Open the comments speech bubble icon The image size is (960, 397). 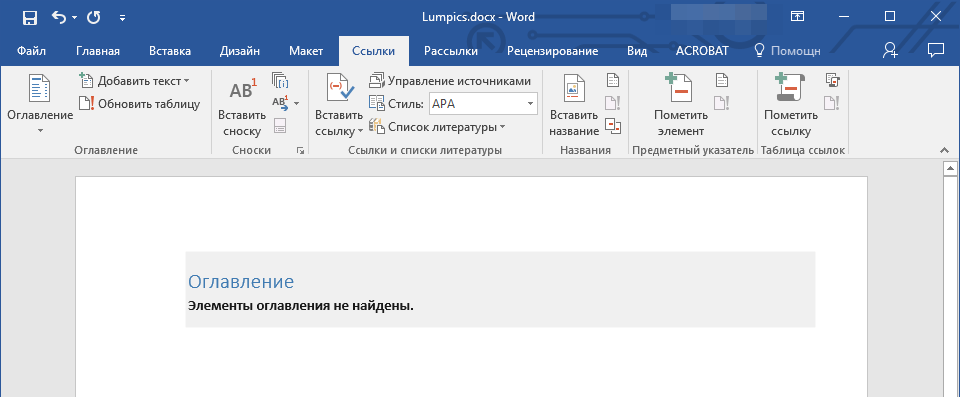[x=935, y=51]
